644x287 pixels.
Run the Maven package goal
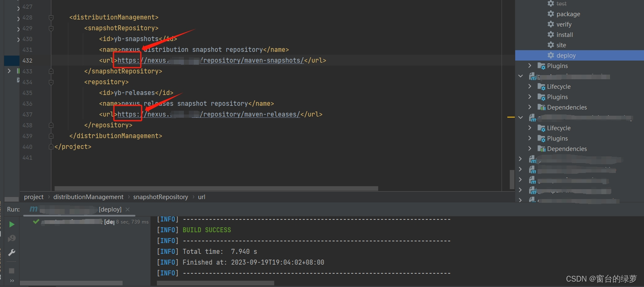coord(567,14)
